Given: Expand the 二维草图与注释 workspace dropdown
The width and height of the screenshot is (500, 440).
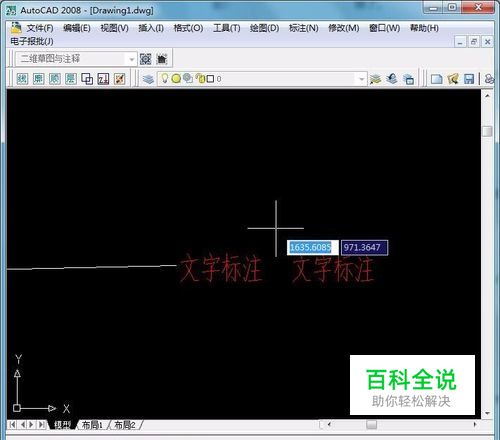Looking at the screenshot, I should pos(132,59).
